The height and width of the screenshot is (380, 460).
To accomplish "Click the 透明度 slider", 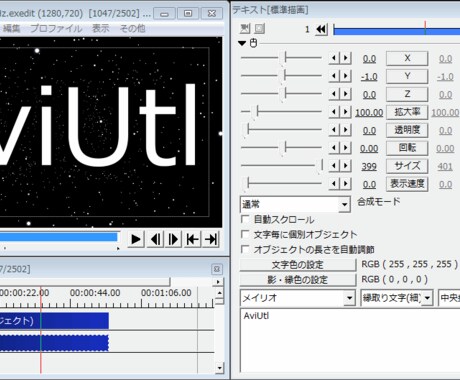I will tap(281, 130).
